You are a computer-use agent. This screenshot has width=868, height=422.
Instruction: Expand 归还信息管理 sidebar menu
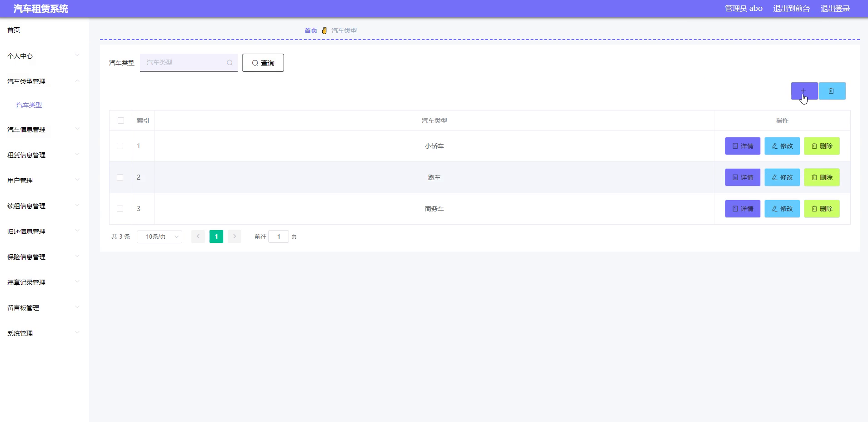(x=45, y=231)
